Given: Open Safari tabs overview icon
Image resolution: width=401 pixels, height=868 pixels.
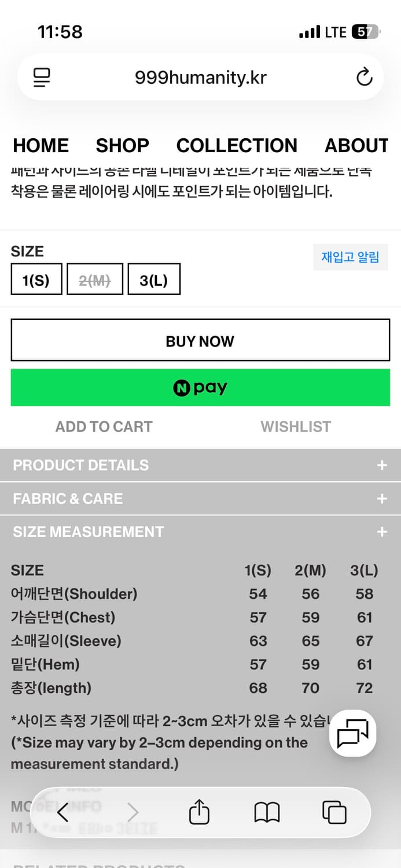Looking at the screenshot, I should pos(334,812).
